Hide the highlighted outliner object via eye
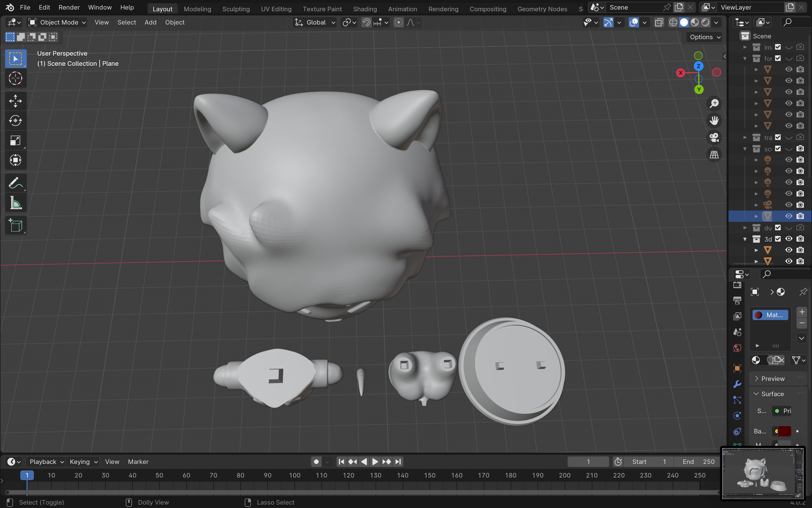Image resolution: width=812 pixels, height=508 pixels. (789, 216)
